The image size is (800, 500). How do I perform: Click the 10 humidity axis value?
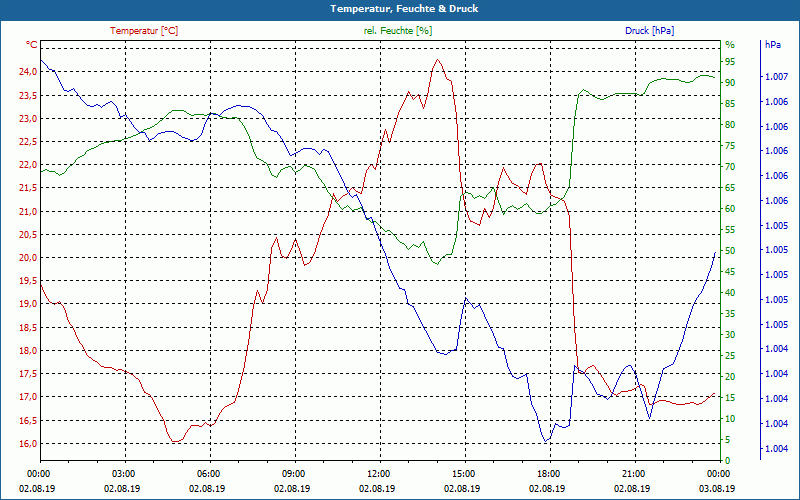point(730,419)
